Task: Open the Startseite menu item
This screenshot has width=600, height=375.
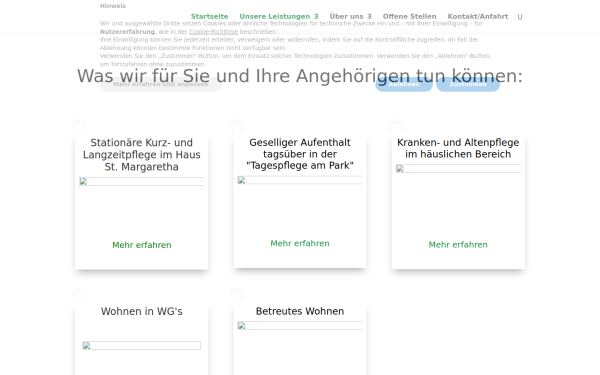Action: [209, 16]
